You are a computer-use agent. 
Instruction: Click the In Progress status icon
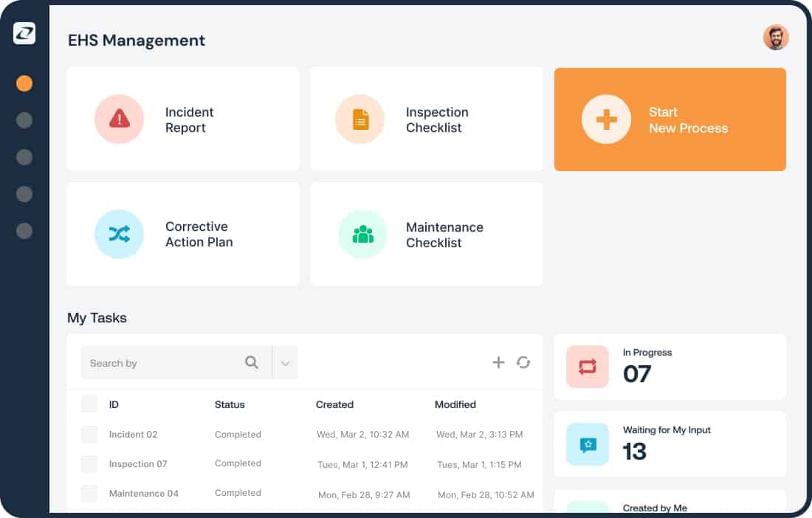[x=587, y=367]
